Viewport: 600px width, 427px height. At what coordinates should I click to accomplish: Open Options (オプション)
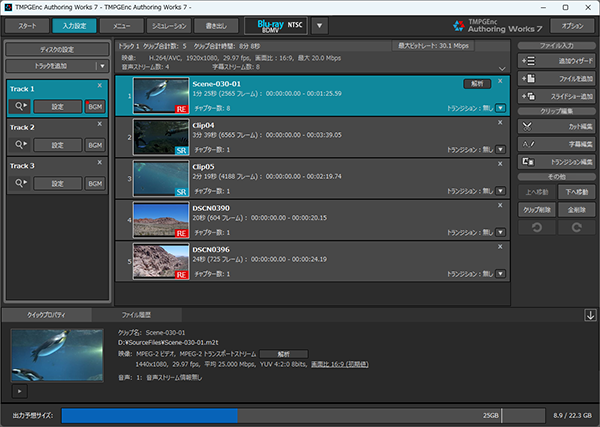tap(572, 26)
